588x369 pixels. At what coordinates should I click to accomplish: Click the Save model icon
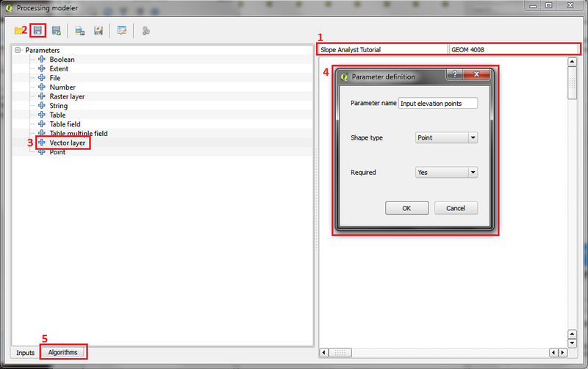point(39,31)
